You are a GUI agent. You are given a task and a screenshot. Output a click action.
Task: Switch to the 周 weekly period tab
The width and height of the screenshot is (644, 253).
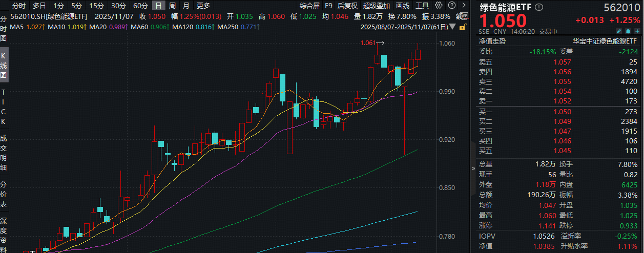point(172,6)
